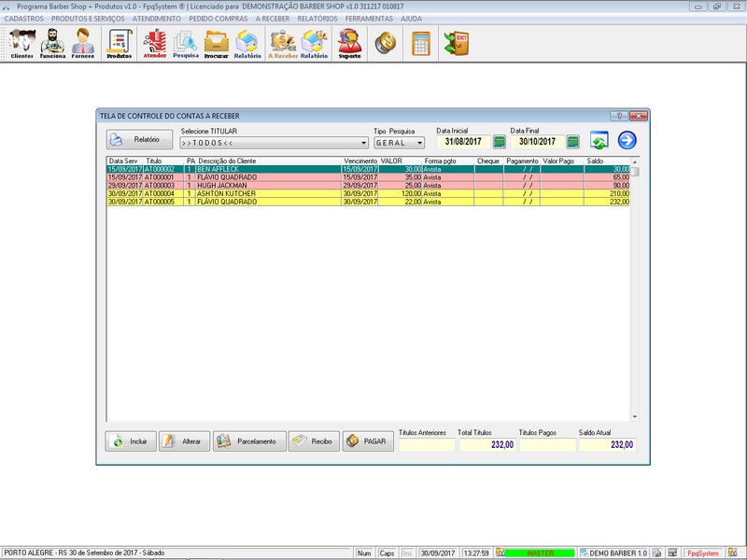Open the Clientes toolbar icon
Screen dimensions: 747x560
(x=21, y=44)
